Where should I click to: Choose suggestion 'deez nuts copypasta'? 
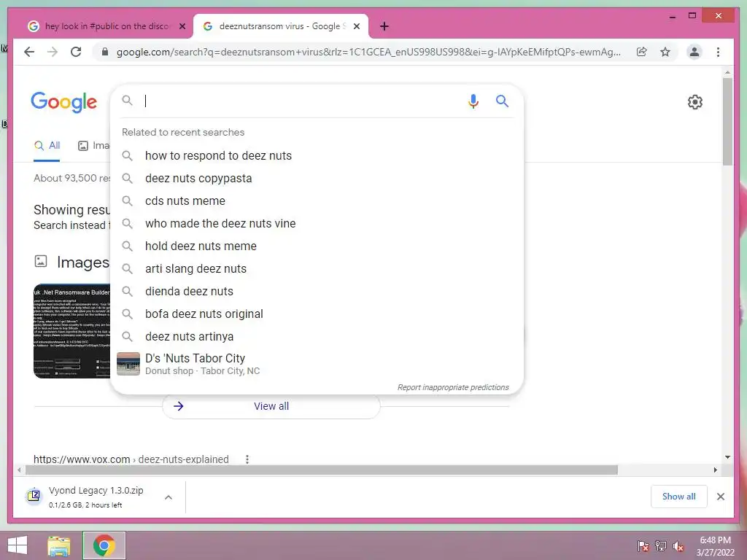click(198, 178)
